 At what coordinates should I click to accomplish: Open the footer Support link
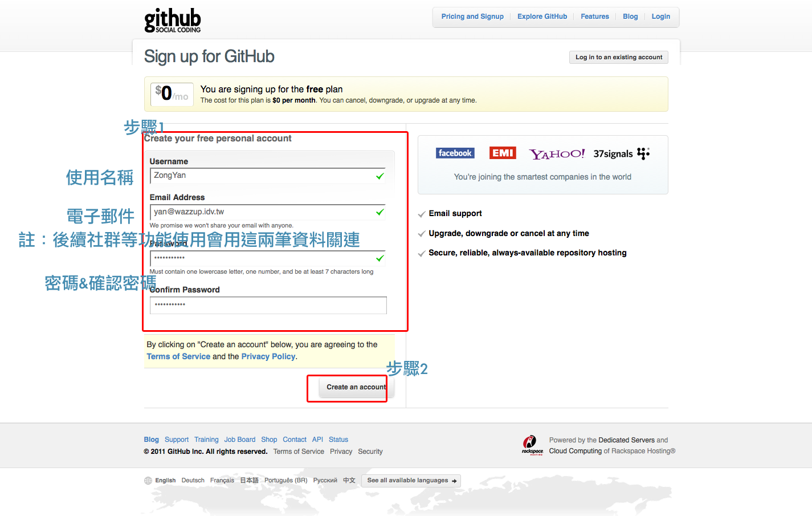tap(177, 440)
